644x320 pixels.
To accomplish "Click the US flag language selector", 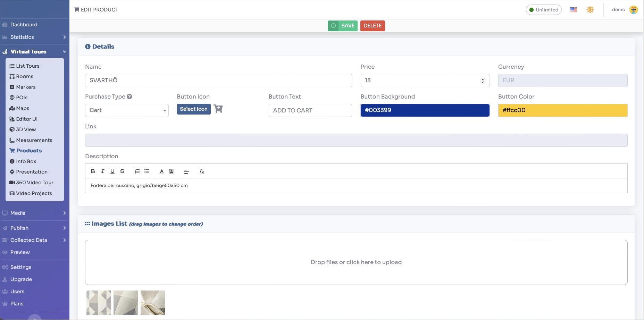I will (573, 9).
